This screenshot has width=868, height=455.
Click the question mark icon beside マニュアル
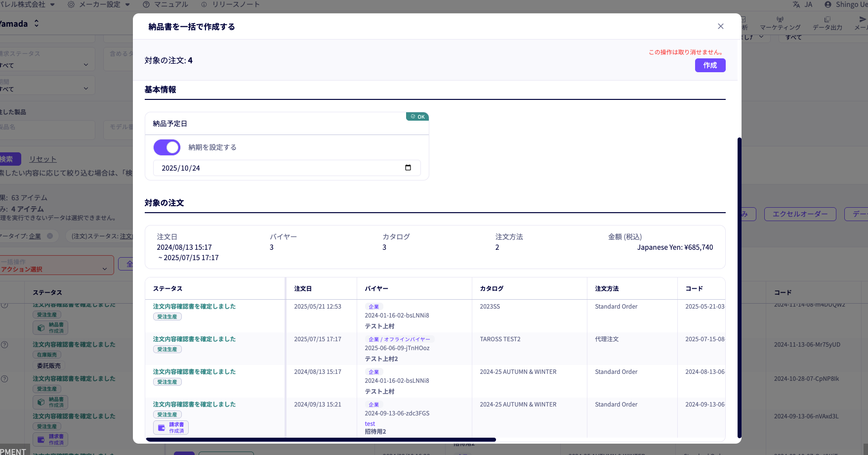(x=146, y=4)
